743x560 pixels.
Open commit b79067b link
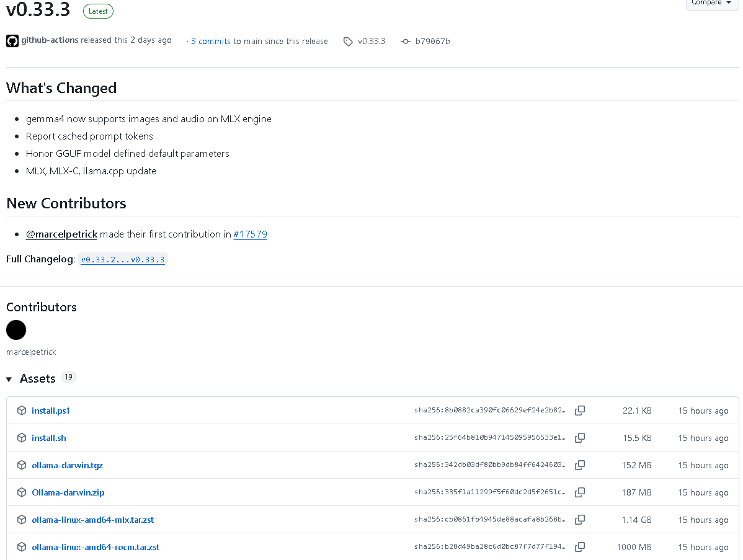click(433, 41)
